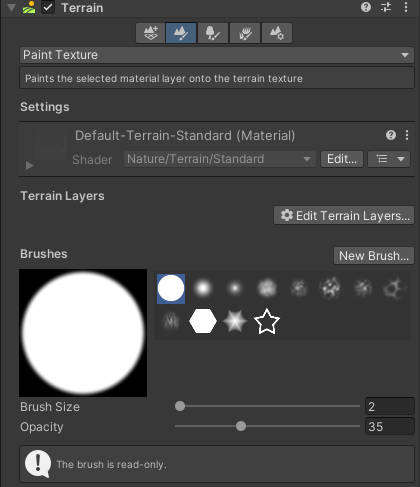
Task: Open the shader properties list dropdown
Action: [389, 159]
